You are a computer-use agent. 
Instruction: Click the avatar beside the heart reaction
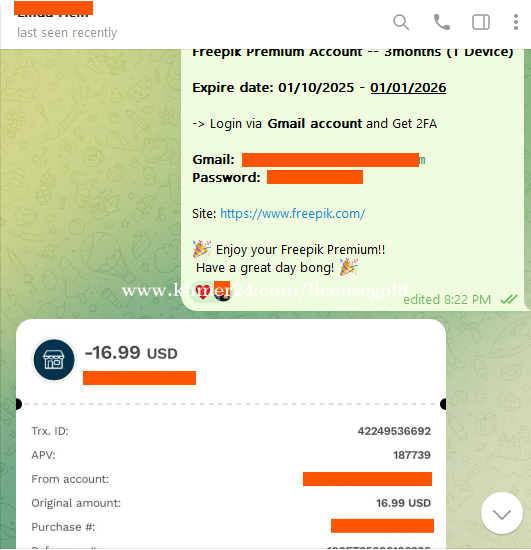pyautogui.click(x=222, y=291)
